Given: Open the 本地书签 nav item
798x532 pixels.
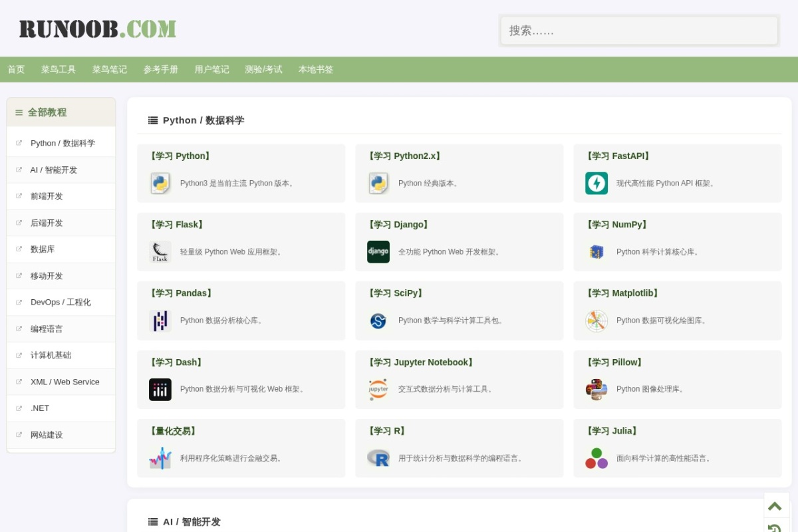Looking at the screenshot, I should (316, 69).
